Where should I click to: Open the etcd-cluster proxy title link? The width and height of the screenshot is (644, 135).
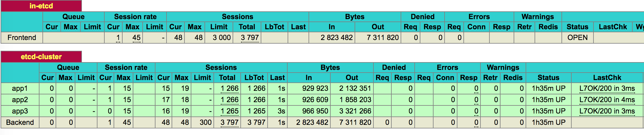[x=41, y=57]
